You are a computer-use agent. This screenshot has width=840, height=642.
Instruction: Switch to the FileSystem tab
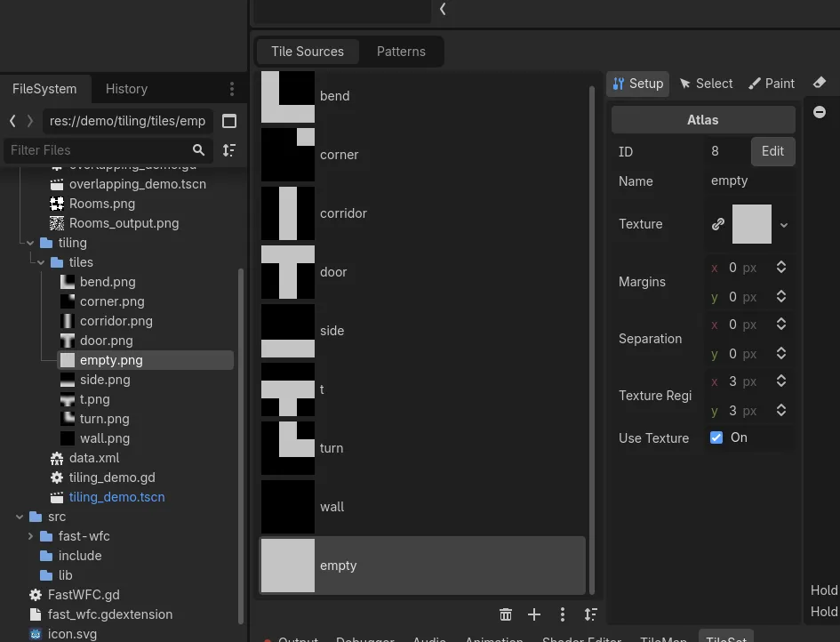[44, 89]
